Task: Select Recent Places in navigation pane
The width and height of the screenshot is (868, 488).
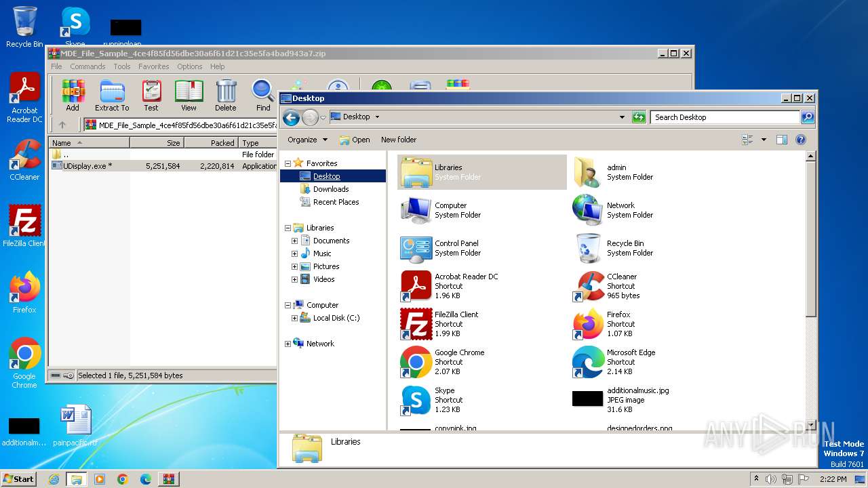Action: (x=336, y=202)
